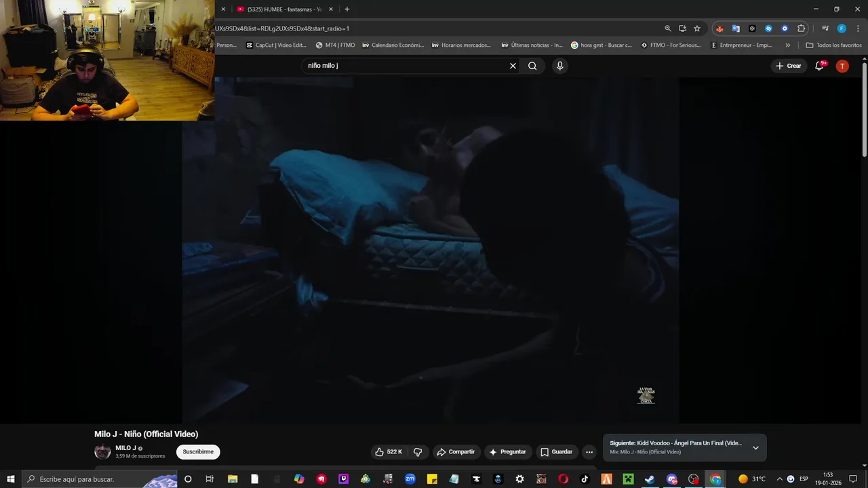868x488 pixels.
Task: Open MT4 | FTMO bookmark
Action: [x=336, y=45]
